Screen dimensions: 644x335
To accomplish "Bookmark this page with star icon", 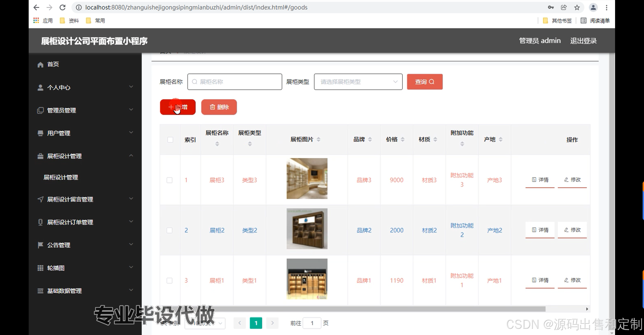I will pyautogui.click(x=577, y=8).
